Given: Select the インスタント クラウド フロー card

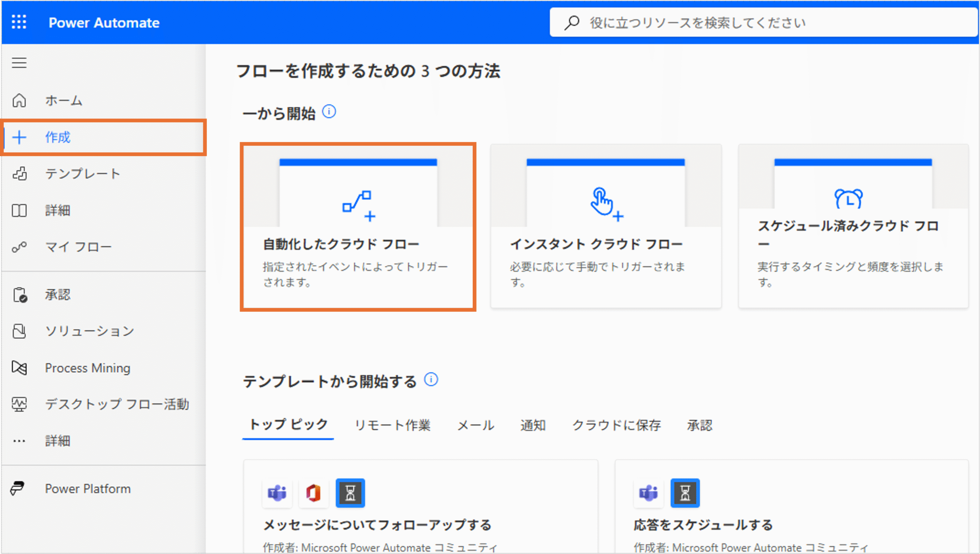Looking at the screenshot, I should [606, 226].
